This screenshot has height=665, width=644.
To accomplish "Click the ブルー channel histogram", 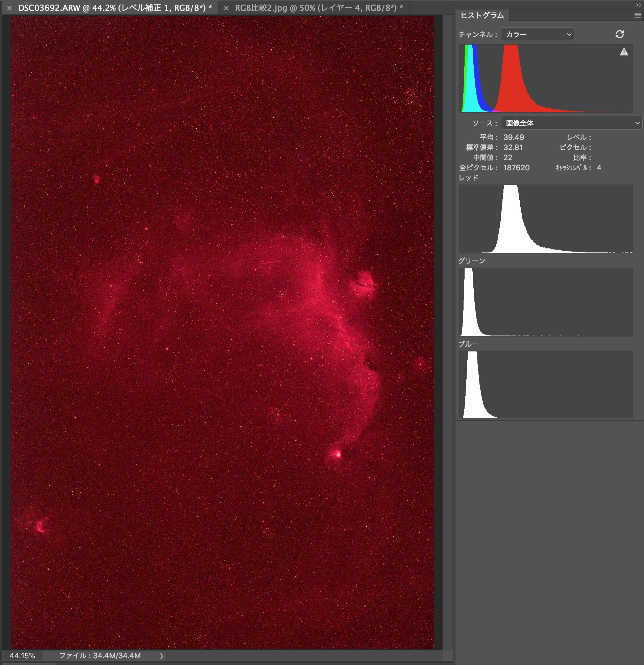I will pos(545,385).
